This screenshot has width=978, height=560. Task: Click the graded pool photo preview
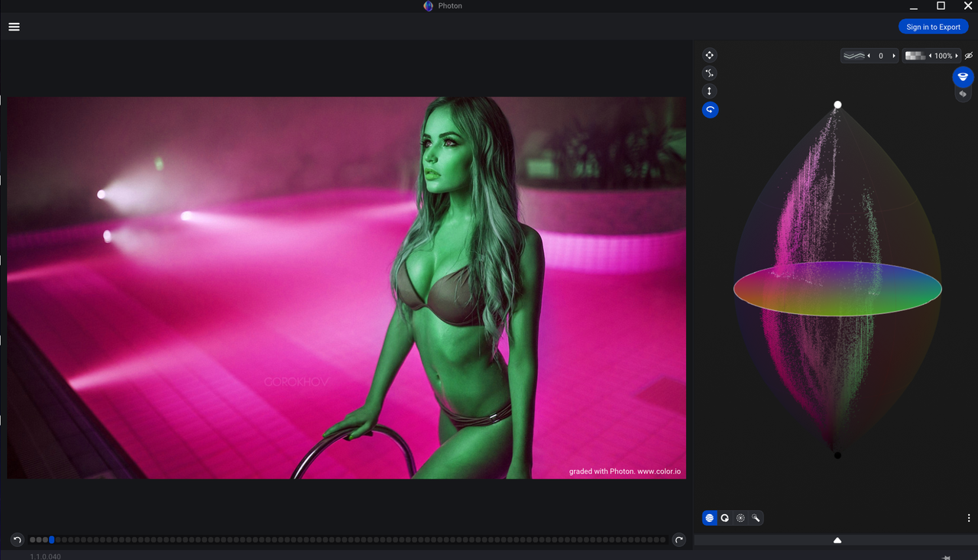347,288
